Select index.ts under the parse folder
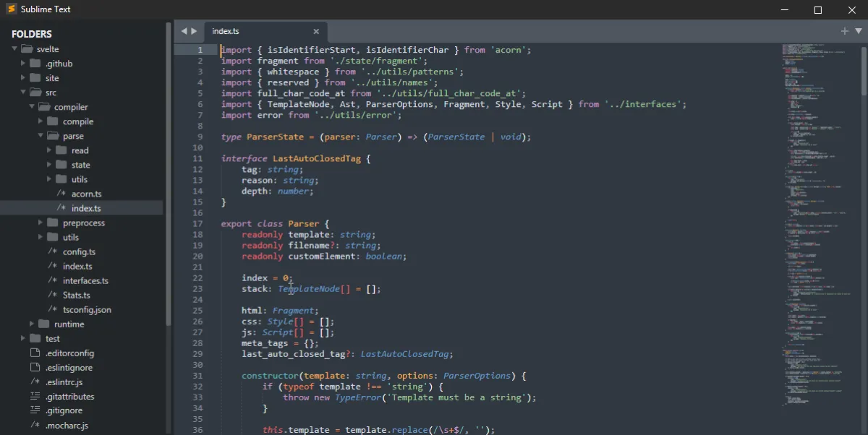 click(x=86, y=208)
